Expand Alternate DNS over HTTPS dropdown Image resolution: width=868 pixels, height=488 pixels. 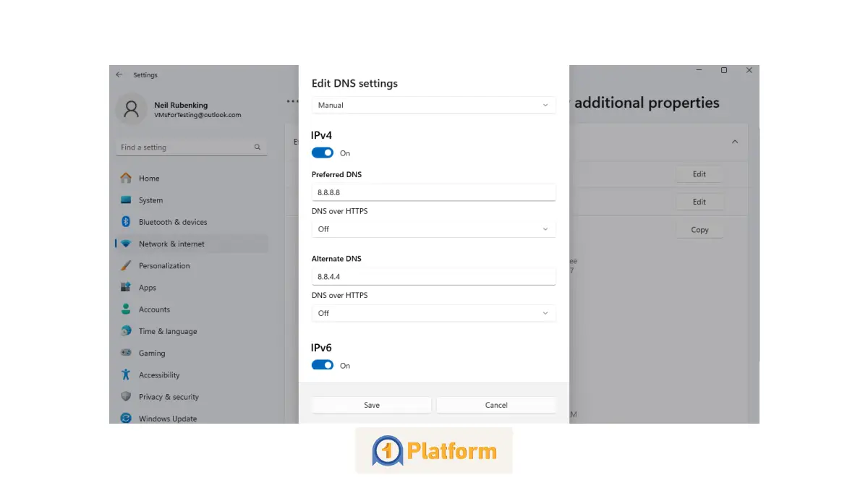pyautogui.click(x=433, y=313)
